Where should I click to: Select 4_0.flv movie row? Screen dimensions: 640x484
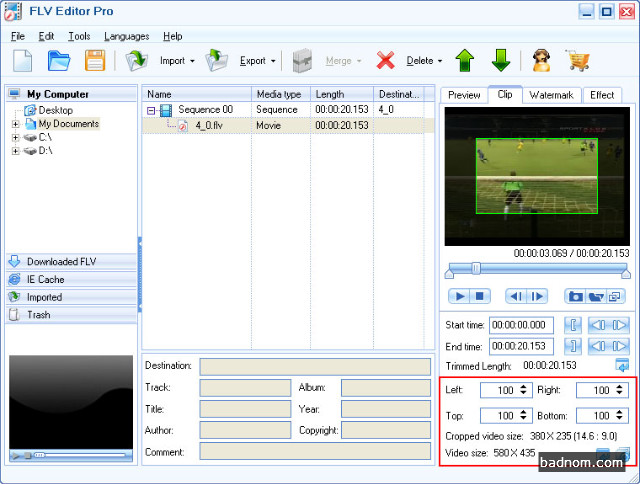click(288, 126)
